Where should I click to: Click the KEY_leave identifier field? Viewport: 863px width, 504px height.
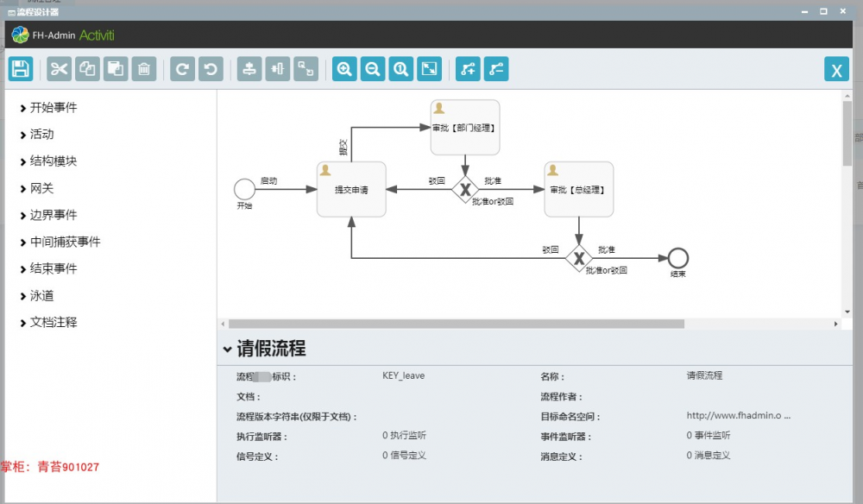pos(402,375)
